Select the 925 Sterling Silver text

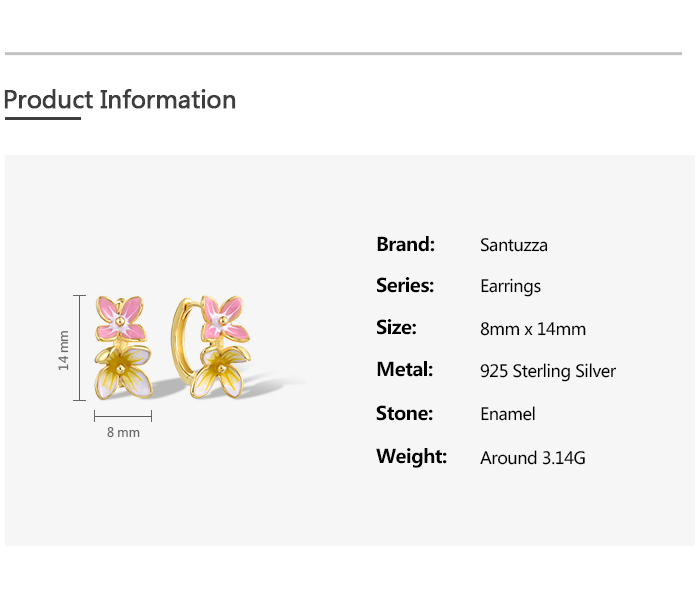pyautogui.click(x=547, y=372)
